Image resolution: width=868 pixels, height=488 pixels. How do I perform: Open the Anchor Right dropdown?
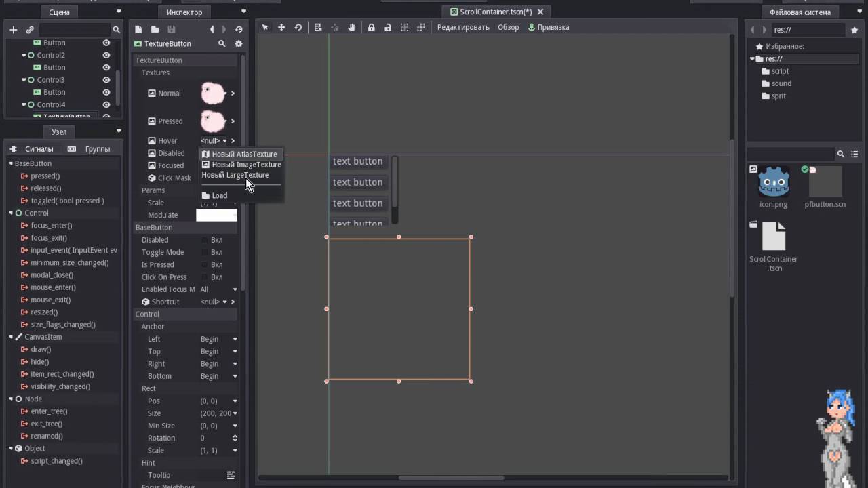(218, 364)
